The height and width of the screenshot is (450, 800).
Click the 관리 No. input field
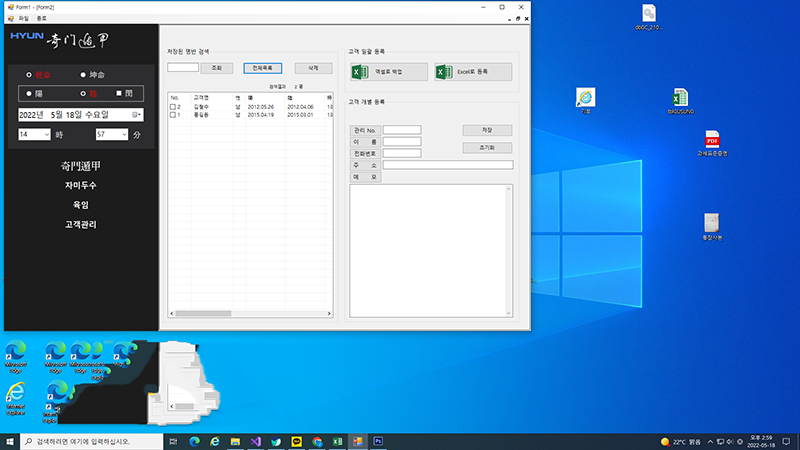(x=402, y=130)
